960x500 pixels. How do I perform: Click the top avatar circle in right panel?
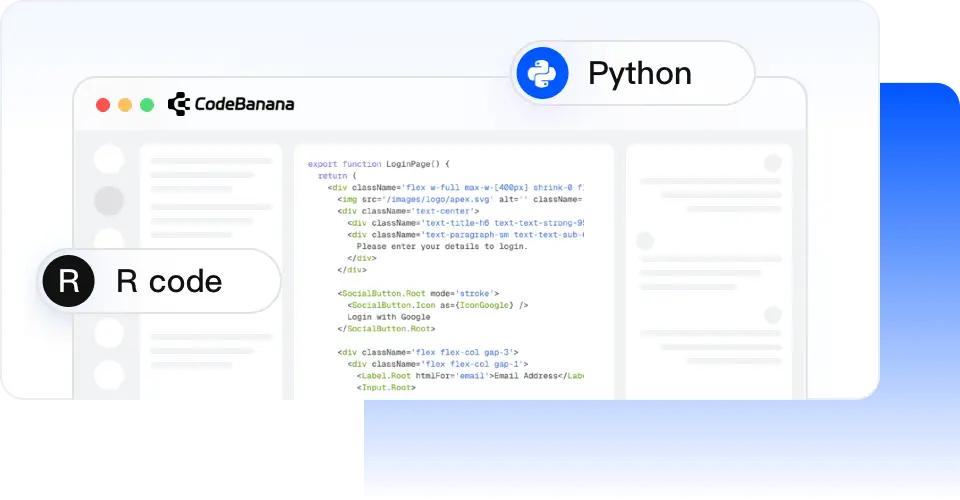(772, 163)
